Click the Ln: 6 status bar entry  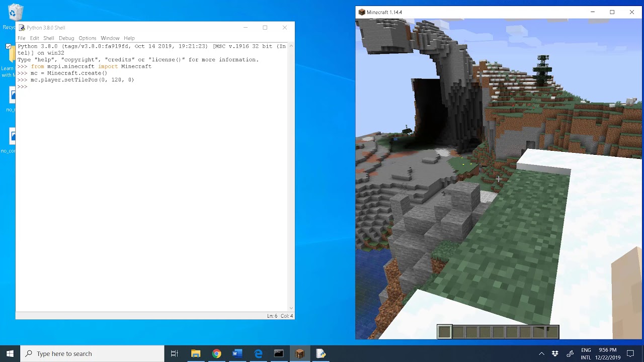[x=272, y=316]
